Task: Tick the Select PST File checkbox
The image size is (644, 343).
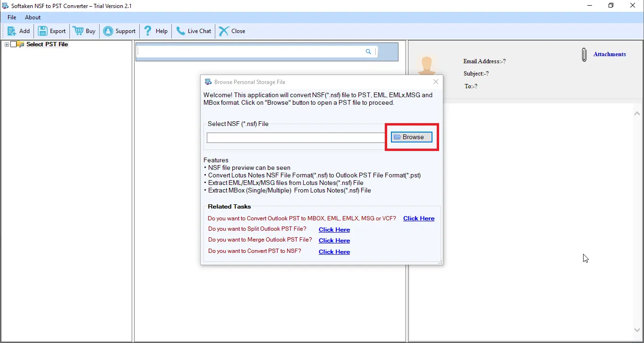Action: [x=13, y=44]
